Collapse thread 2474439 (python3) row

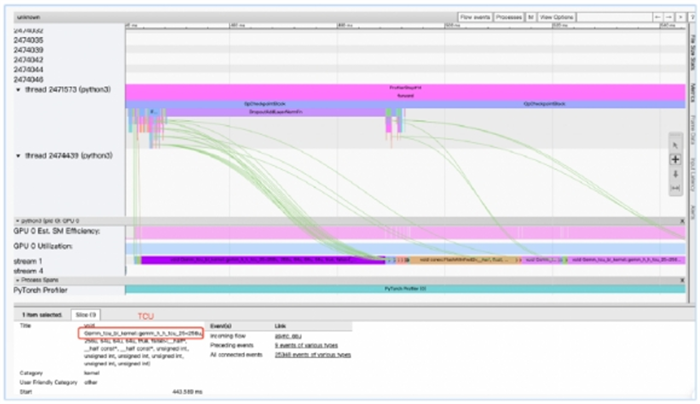click(18, 156)
